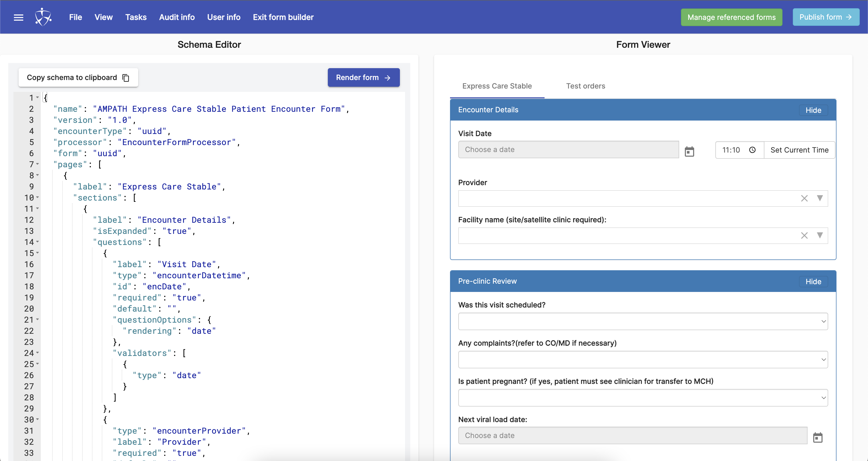The image size is (868, 461).
Task: Collapse the fold on line 10 sections
Action: pyautogui.click(x=37, y=197)
